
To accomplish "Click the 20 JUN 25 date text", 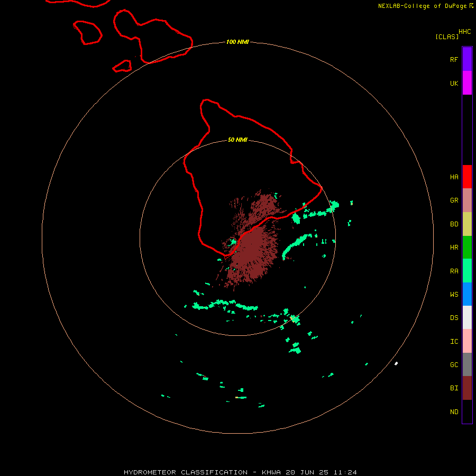I will [x=307, y=472].
